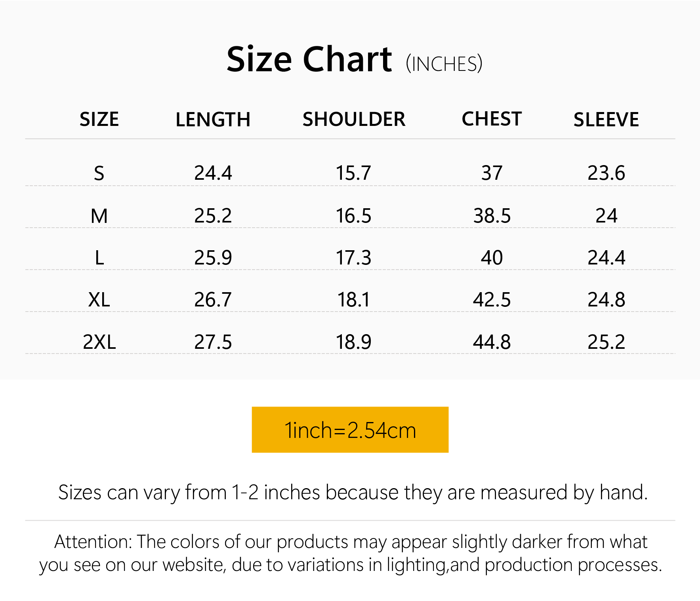This screenshot has height=601, width=700.
Task: Click sleeve value 23.6 for size S
Action: pos(606,173)
